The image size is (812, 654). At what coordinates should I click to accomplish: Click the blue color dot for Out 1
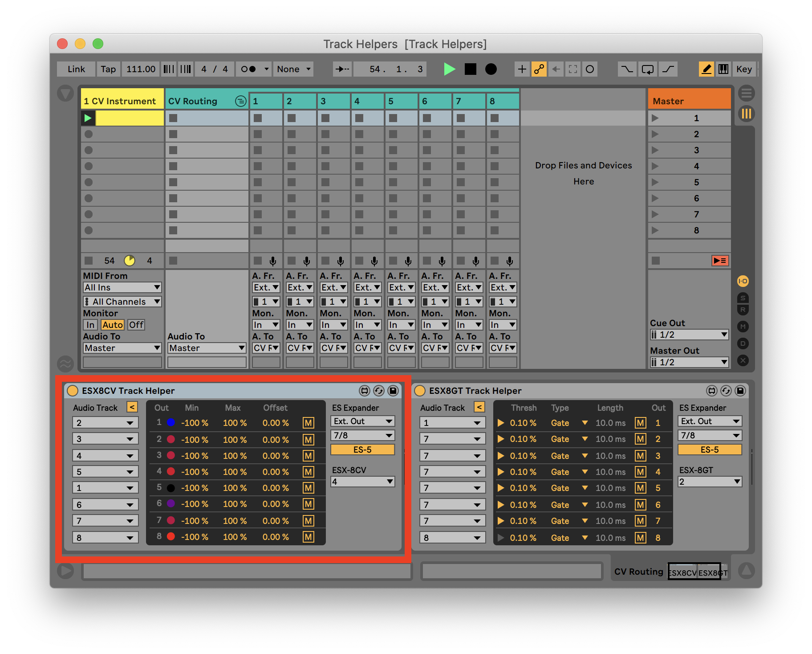click(171, 422)
